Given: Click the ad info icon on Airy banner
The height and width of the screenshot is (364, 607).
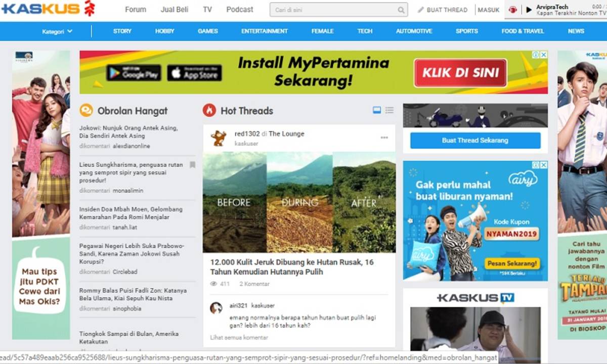Looking at the screenshot, I should pyautogui.click(x=536, y=165).
